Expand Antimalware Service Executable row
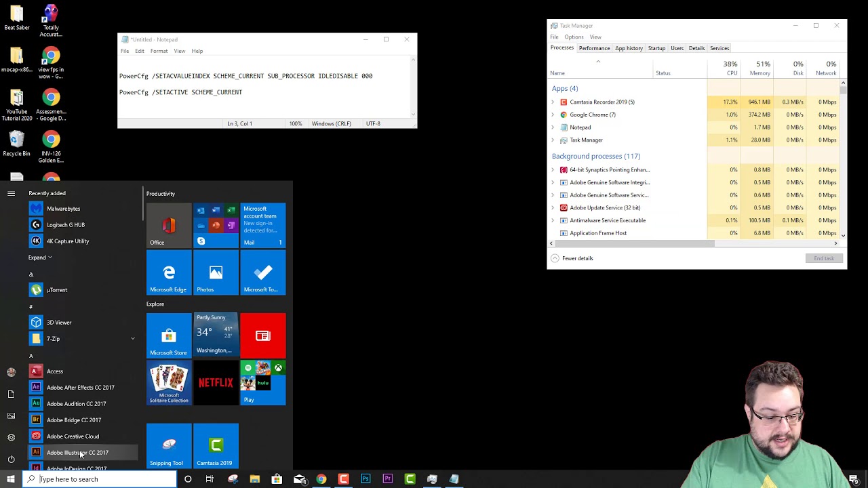Viewport: 868px width, 488px height. [x=553, y=220]
